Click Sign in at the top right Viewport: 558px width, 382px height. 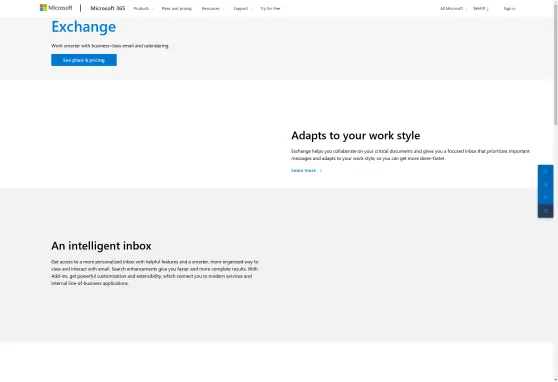point(509,9)
